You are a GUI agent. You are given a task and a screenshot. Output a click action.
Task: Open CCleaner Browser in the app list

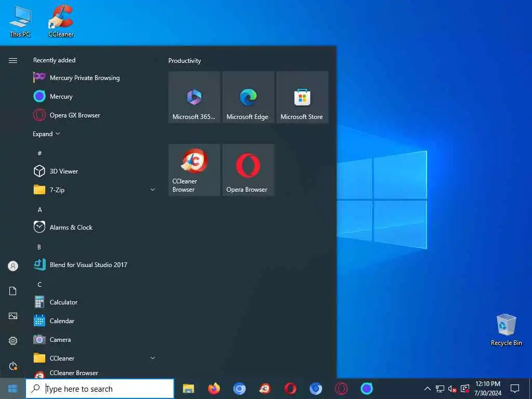[94, 373]
